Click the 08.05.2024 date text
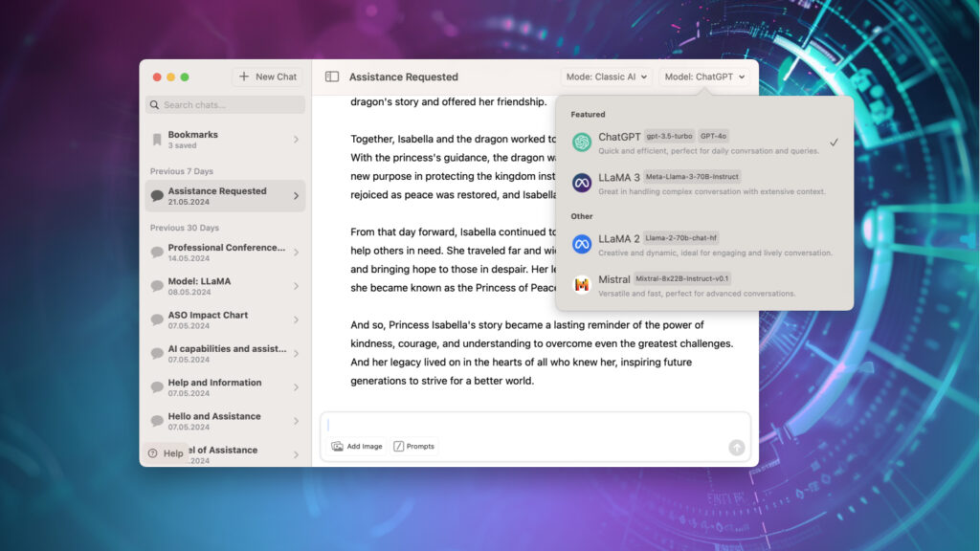The image size is (980, 551). coord(189,293)
